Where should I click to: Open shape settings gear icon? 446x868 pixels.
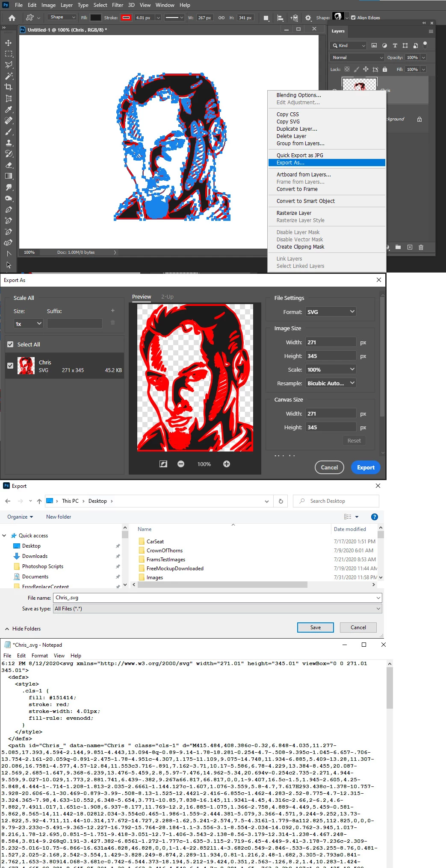point(308,18)
